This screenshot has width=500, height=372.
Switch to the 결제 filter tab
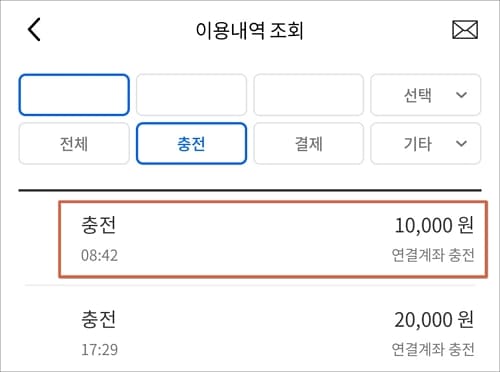click(309, 144)
